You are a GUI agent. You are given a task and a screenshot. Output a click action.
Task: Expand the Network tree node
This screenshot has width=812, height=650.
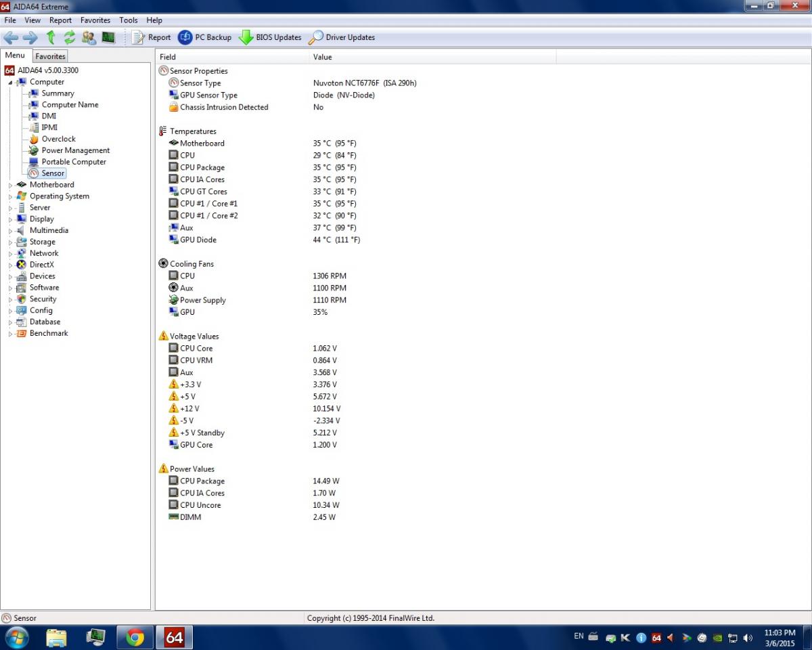[10, 254]
